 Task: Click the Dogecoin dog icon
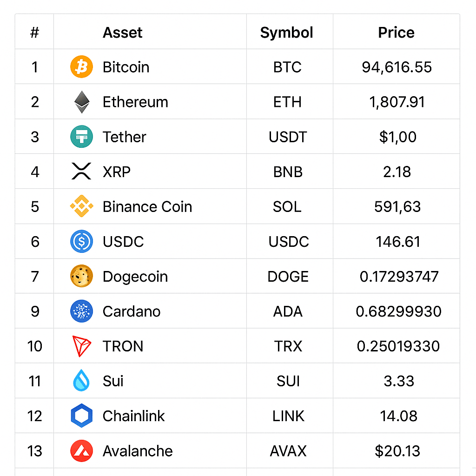click(81, 277)
